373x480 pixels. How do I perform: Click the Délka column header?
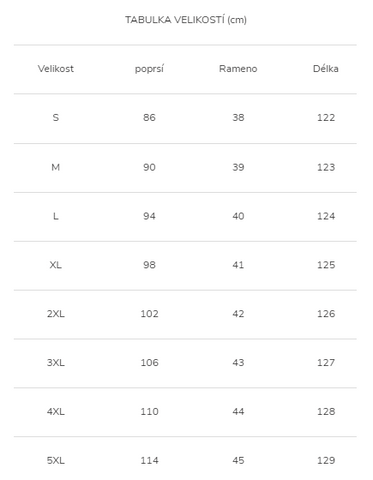pos(326,69)
